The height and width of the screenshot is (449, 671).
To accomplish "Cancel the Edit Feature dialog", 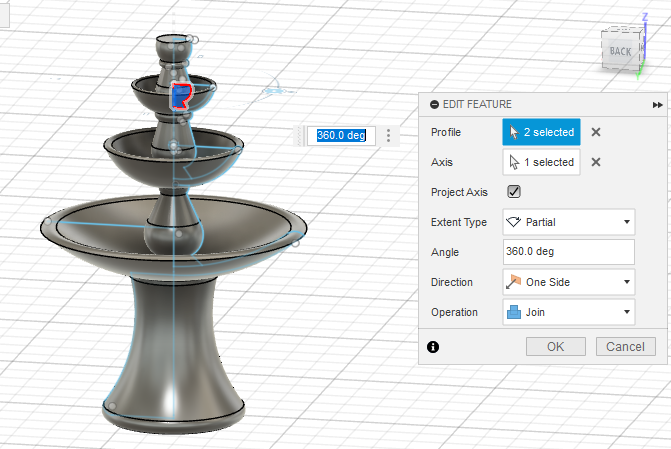I will click(x=625, y=347).
